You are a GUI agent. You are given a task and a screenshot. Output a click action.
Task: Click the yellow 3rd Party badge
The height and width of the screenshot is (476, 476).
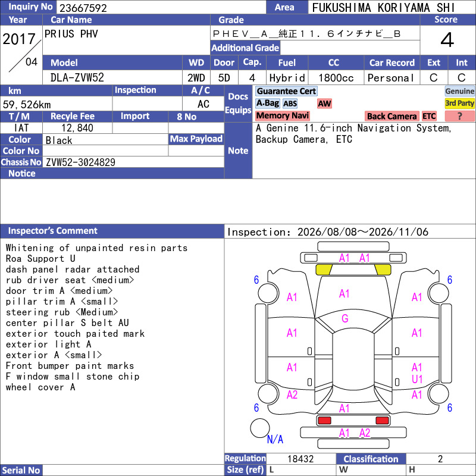tap(459, 103)
